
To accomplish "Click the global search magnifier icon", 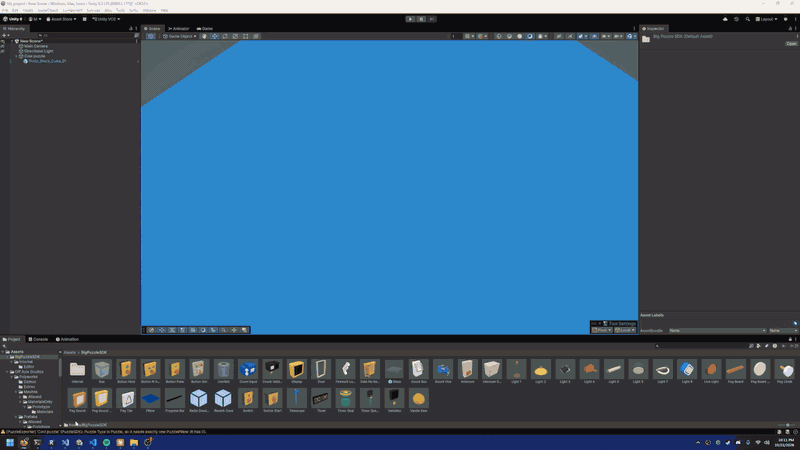I will [747, 19].
